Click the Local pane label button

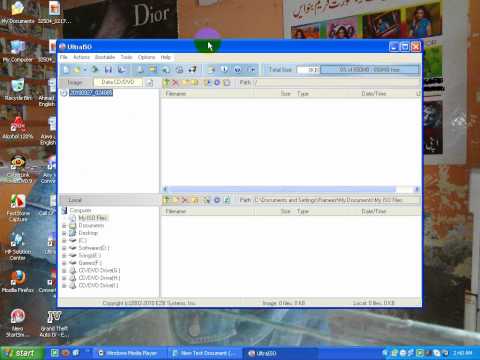75,200
